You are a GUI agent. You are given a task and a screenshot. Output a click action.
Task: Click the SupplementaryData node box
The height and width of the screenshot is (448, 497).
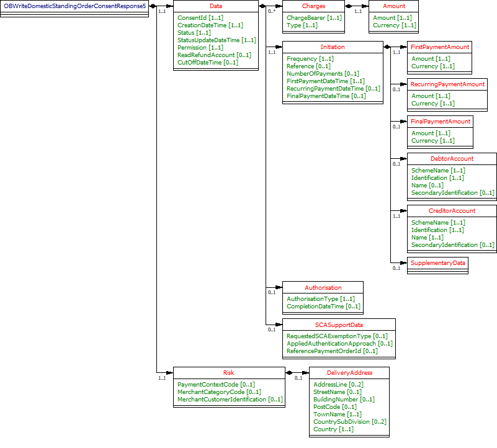[438, 263]
